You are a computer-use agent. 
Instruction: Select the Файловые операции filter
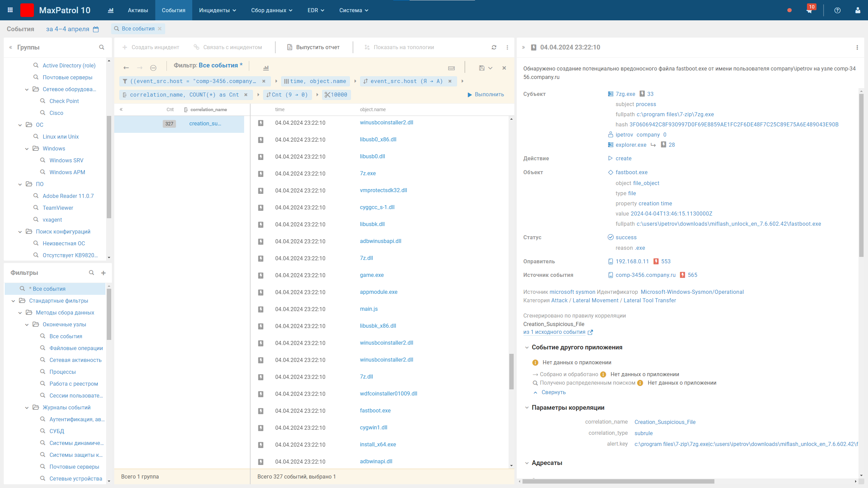coord(76,348)
